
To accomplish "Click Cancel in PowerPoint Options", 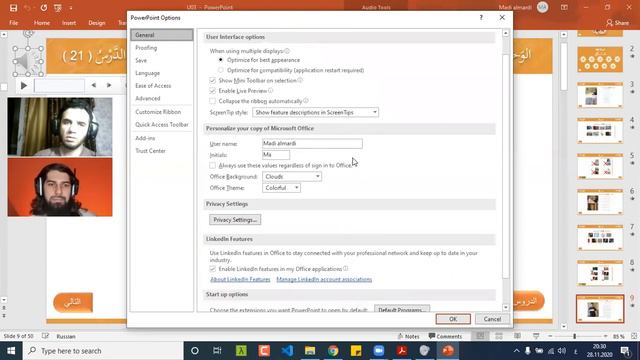I will [492, 319].
